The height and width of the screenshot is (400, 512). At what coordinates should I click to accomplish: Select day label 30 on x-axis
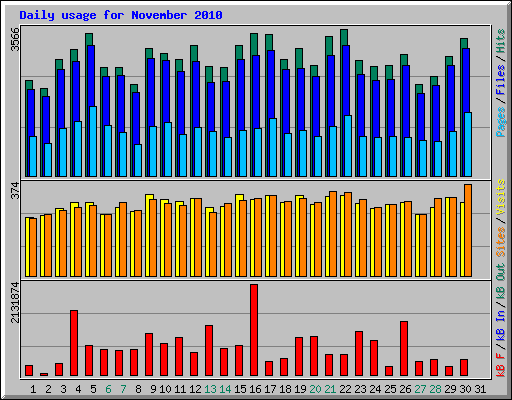click(x=465, y=389)
